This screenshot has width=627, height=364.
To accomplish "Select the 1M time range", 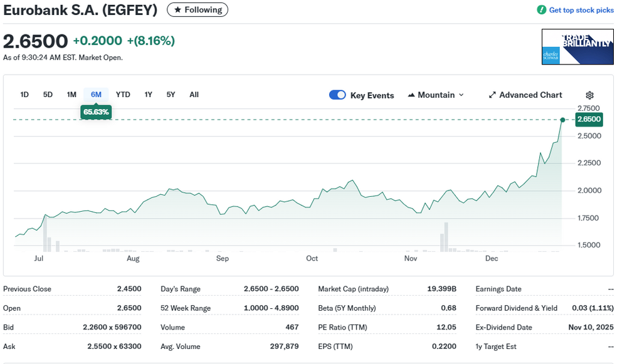I will [71, 95].
